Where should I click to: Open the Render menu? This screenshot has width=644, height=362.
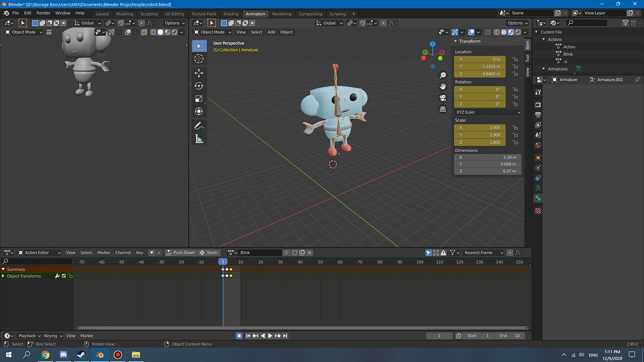(43, 13)
